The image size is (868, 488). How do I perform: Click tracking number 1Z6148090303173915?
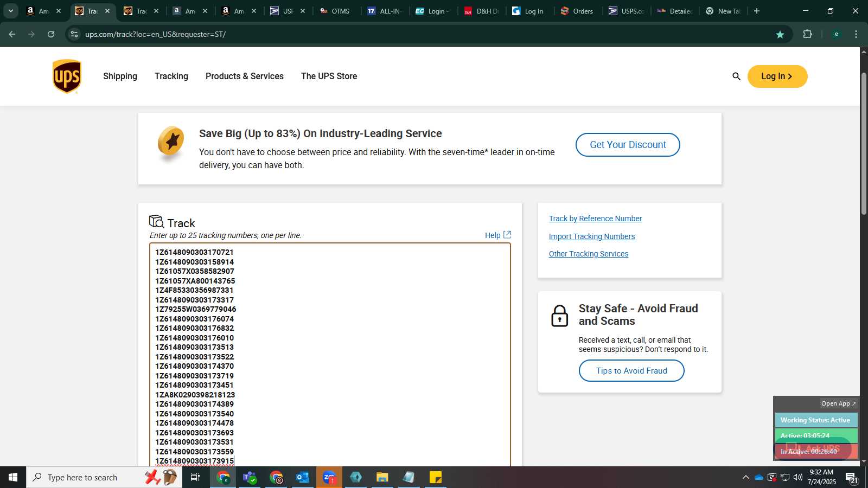point(194,461)
